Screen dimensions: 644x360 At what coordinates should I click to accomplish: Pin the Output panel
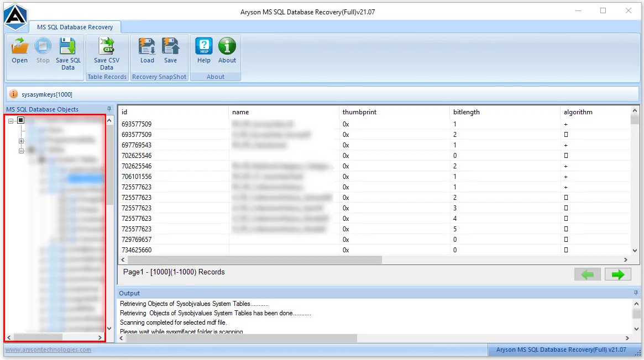(x=636, y=293)
